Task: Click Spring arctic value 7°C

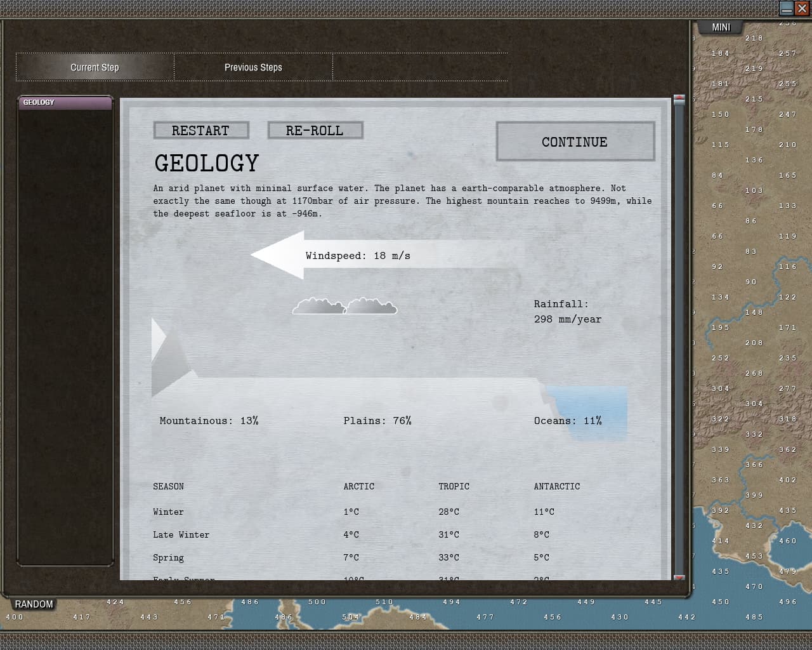Action: point(351,558)
